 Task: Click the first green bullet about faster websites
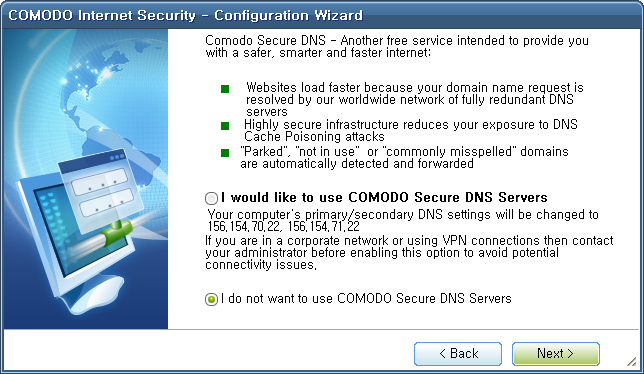tap(225, 89)
